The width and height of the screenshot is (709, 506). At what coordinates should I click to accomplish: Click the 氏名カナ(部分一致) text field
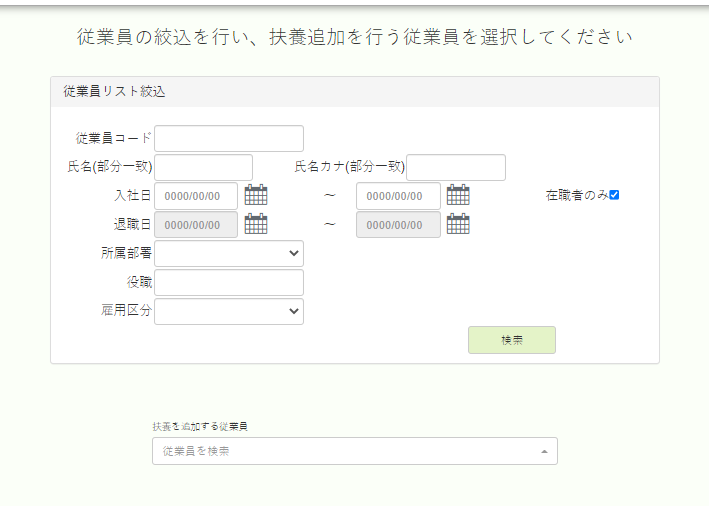point(456,167)
